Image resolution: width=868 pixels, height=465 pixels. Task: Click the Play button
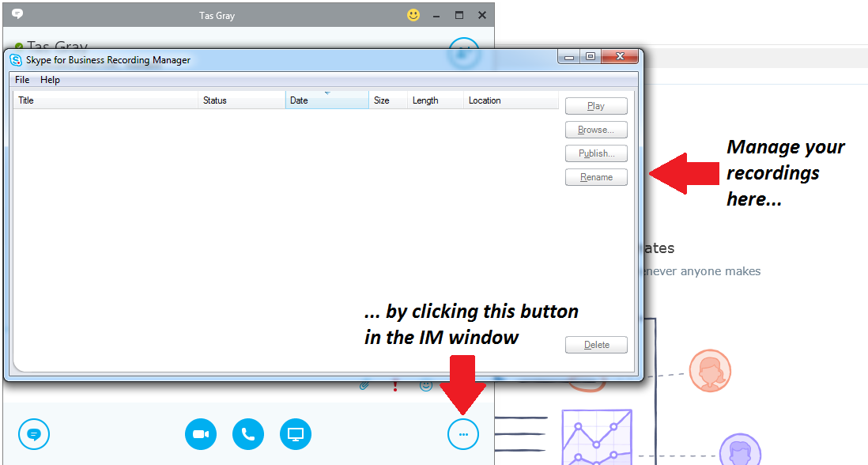point(596,106)
